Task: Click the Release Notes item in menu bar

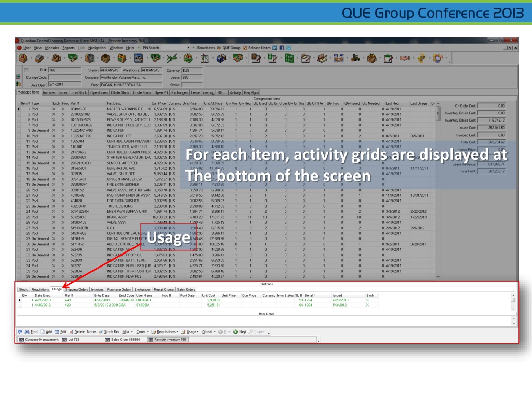Action: (x=257, y=48)
